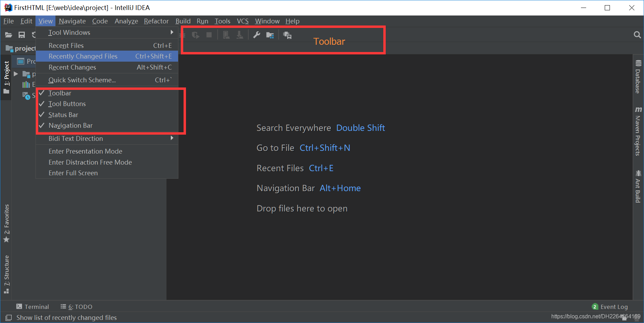Image resolution: width=644 pixels, height=323 pixels.
Task: Uncheck the Navigation Bar menu option
Action: click(107, 125)
